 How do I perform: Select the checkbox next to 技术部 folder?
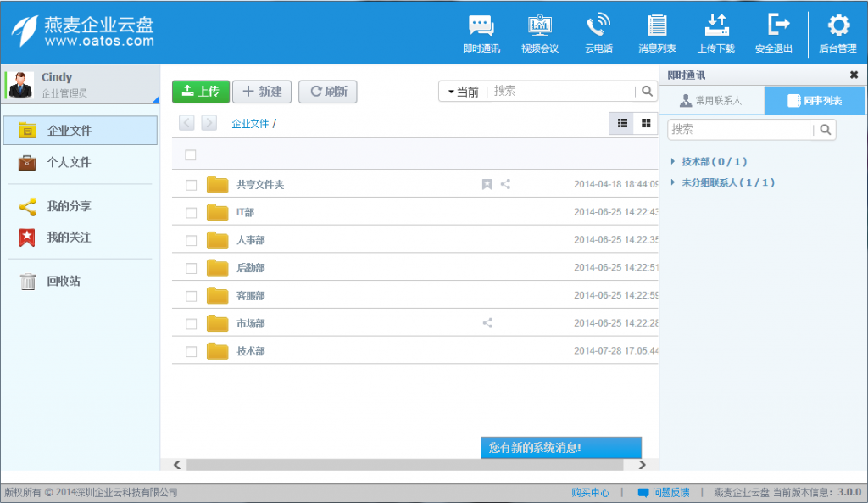191,350
